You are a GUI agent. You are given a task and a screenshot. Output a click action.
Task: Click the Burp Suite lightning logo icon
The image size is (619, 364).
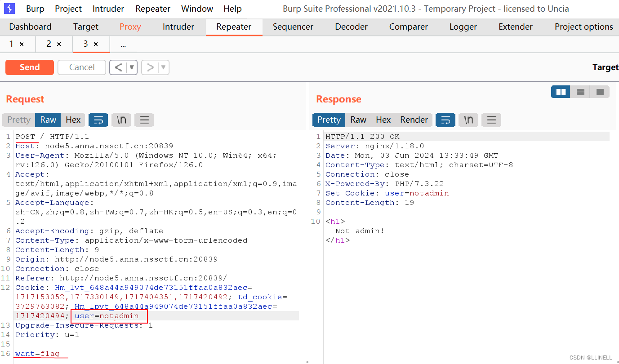pyautogui.click(x=9, y=9)
